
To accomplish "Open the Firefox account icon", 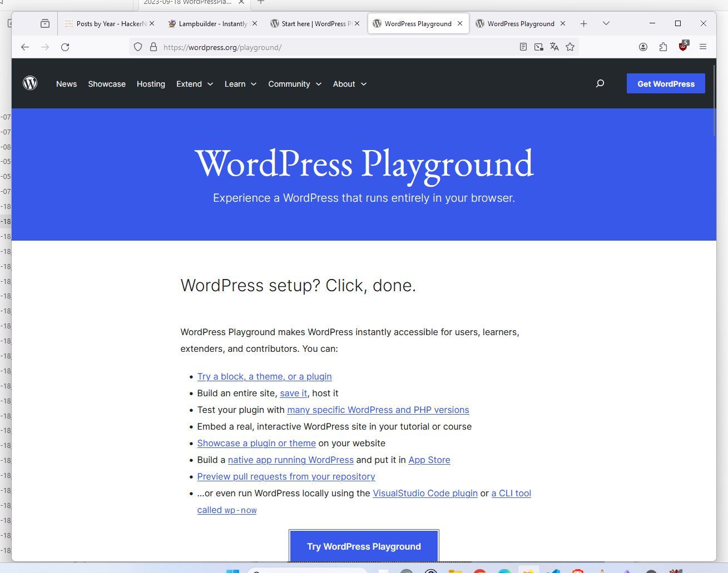I will pyautogui.click(x=643, y=47).
